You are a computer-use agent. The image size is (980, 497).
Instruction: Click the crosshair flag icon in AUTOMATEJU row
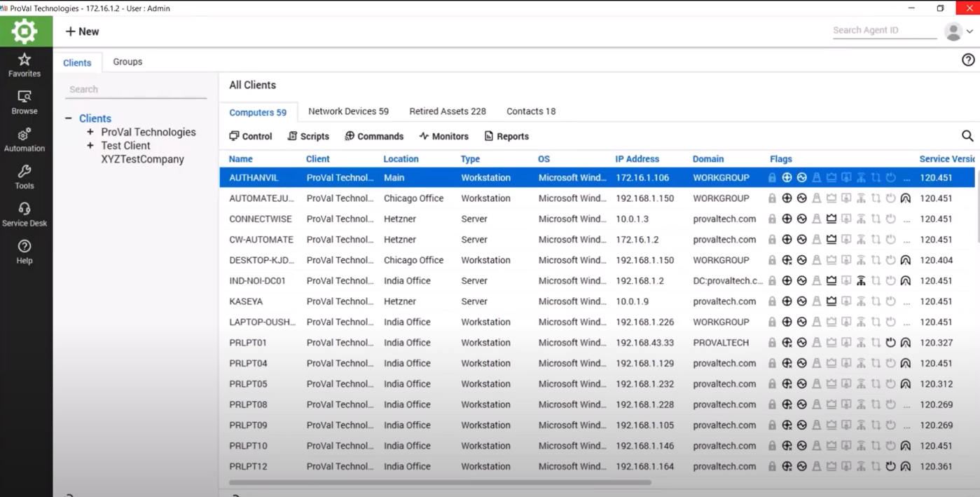787,198
